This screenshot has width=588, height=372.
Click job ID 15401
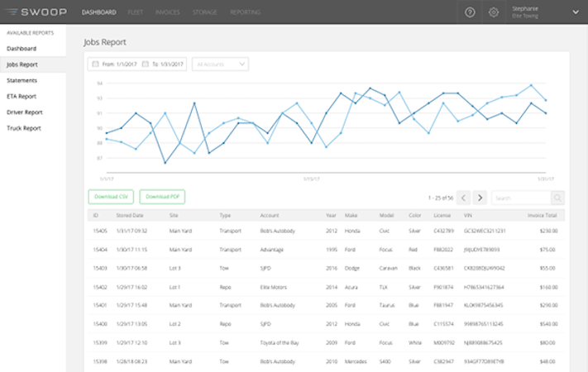[x=100, y=305]
